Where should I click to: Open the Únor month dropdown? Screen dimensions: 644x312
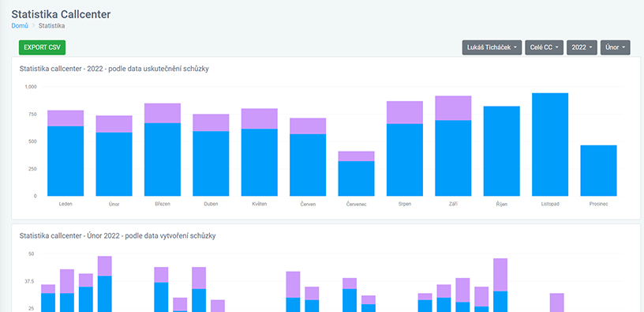(x=616, y=47)
